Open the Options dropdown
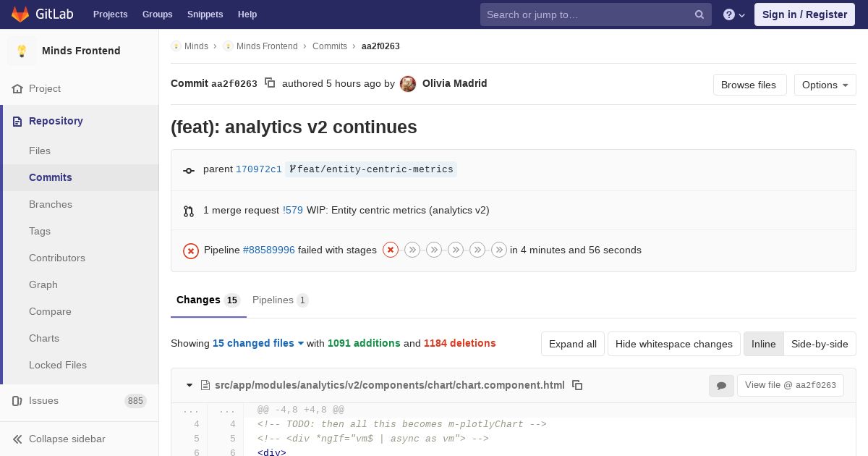868x456 pixels. 825,85
